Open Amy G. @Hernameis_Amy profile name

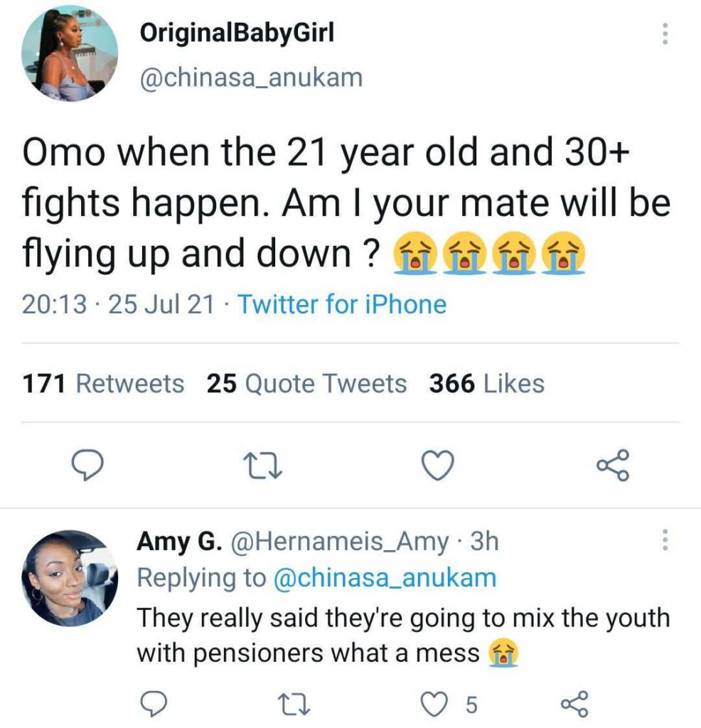(x=293, y=542)
